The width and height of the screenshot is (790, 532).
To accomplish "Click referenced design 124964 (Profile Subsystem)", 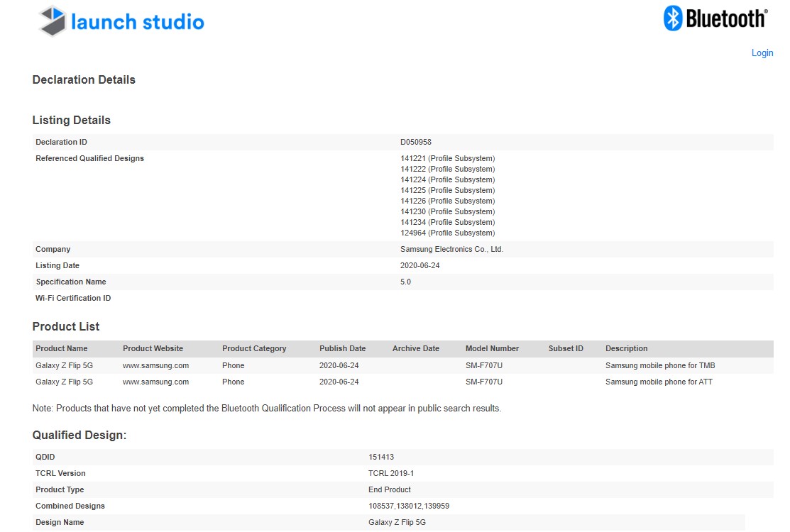I will pos(447,233).
